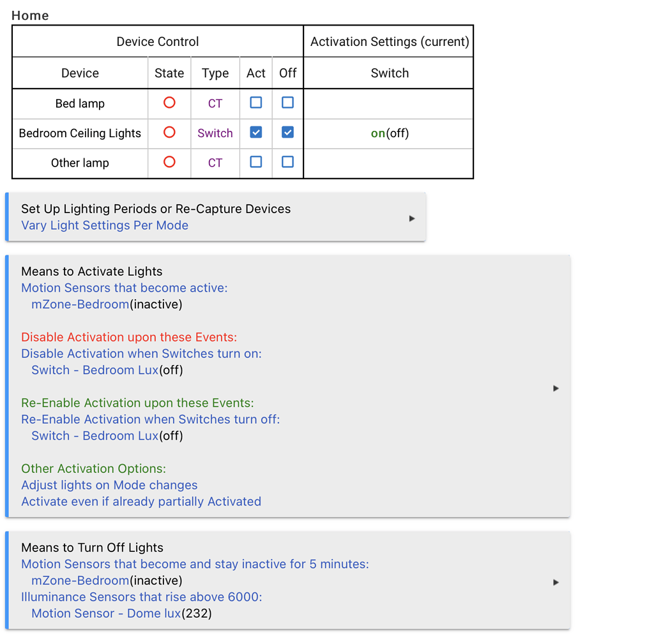Uncheck Act for Bedroom Ceiling Lights
The height and width of the screenshot is (644, 654).
(256, 133)
